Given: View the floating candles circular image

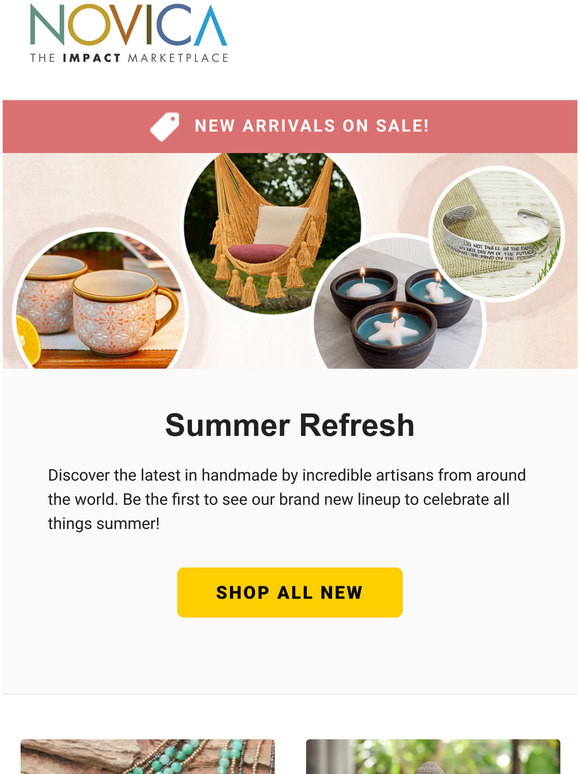Looking at the screenshot, I should 399,303.
